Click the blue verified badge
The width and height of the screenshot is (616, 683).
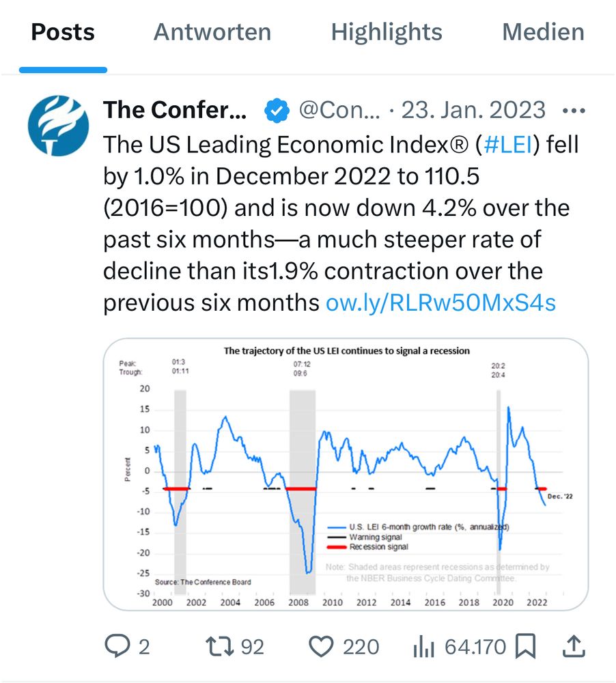tap(276, 110)
